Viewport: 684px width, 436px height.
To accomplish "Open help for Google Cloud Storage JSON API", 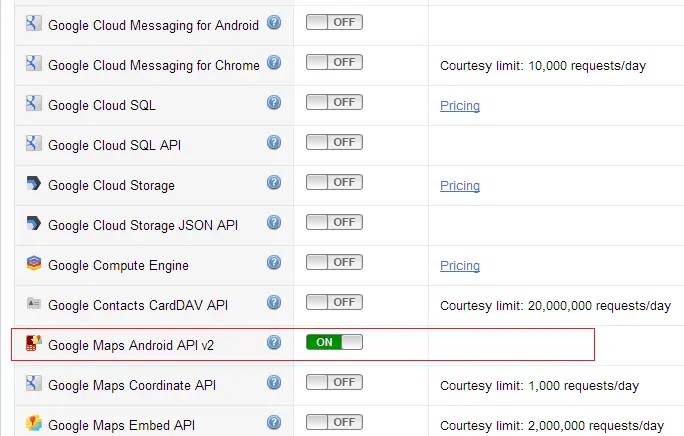I will [x=274, y=223].
